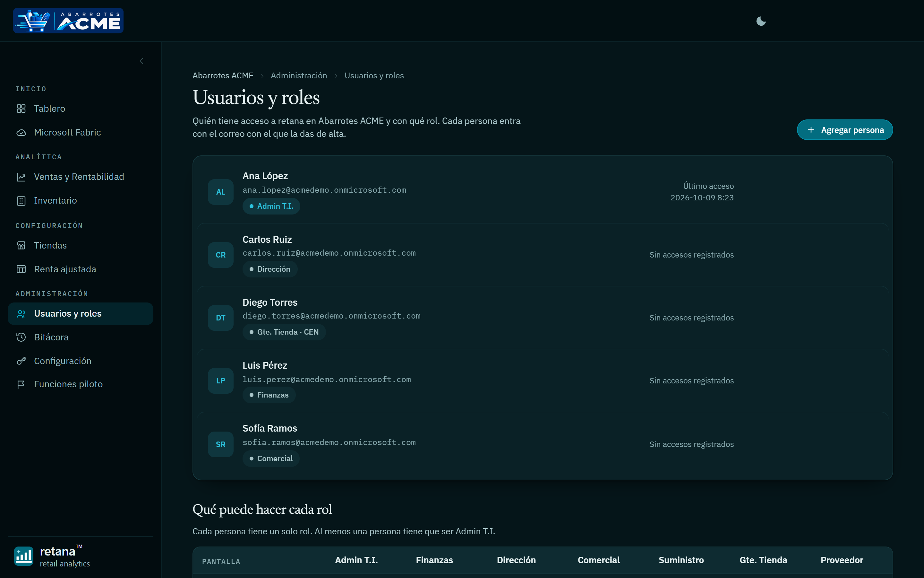Click the Agregar persona button
Screen dimensions: 924x578
pos(844,130)
